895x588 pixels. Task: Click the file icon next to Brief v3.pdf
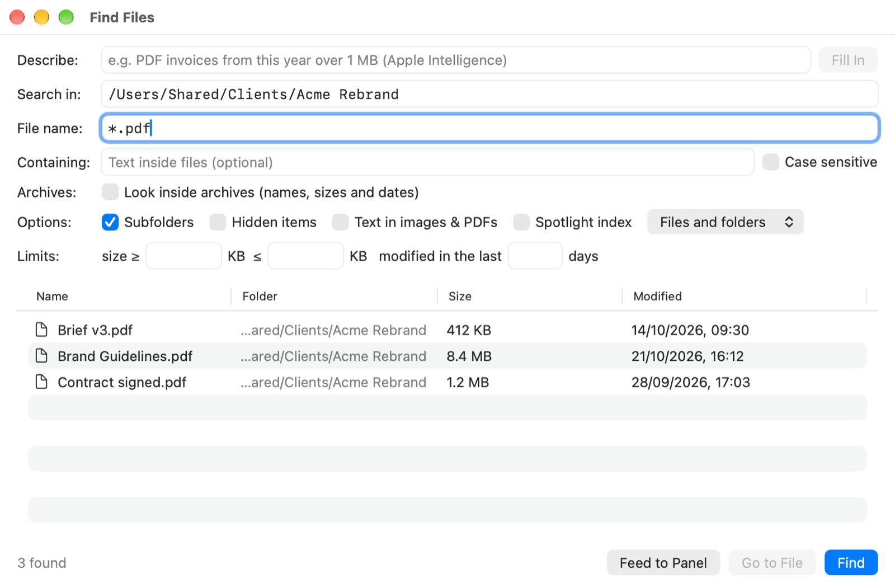coord(41,330)
